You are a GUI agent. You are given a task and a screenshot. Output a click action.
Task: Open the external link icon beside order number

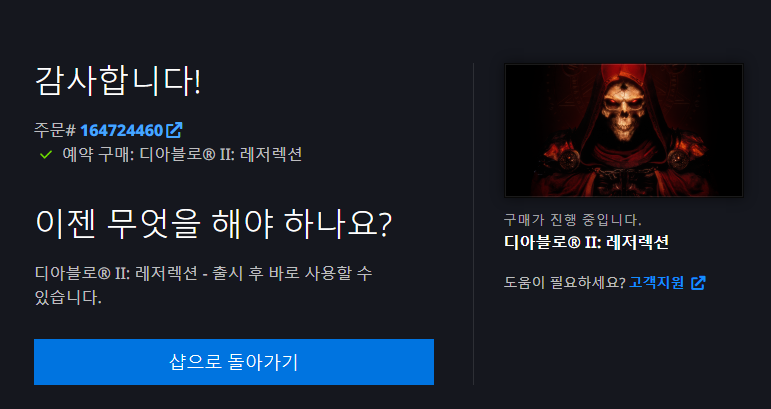(x=175, y=130)
